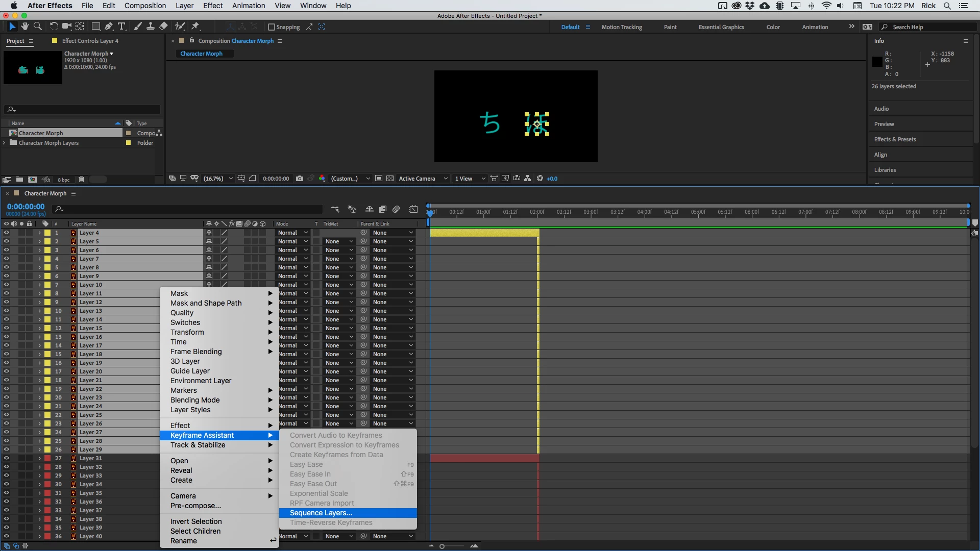Toggle visibility of Layer 31
This screenshot has width=980, height=551.
(6, 458)
